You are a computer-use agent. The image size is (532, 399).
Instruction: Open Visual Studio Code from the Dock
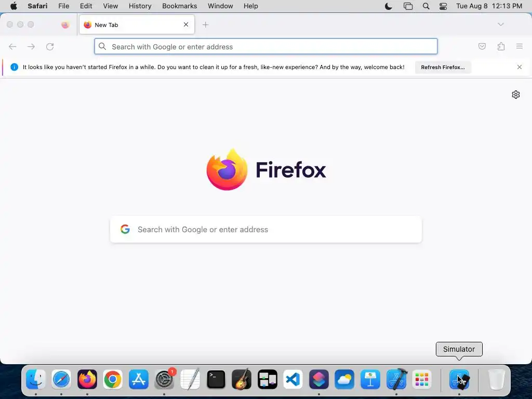tap(293, 379)
